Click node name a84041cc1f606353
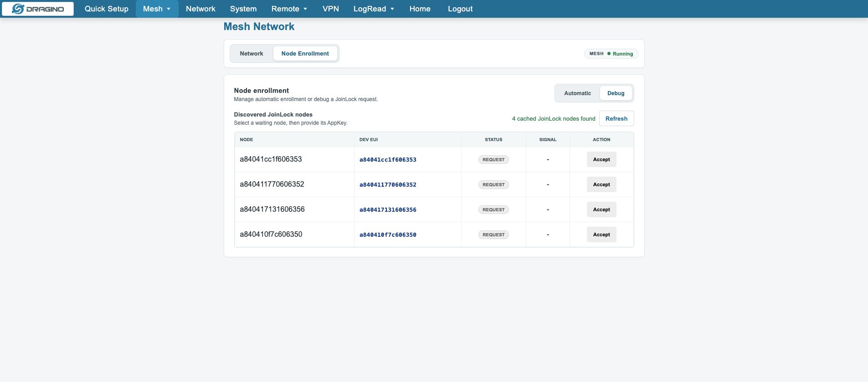 click(x=271, y=159)
